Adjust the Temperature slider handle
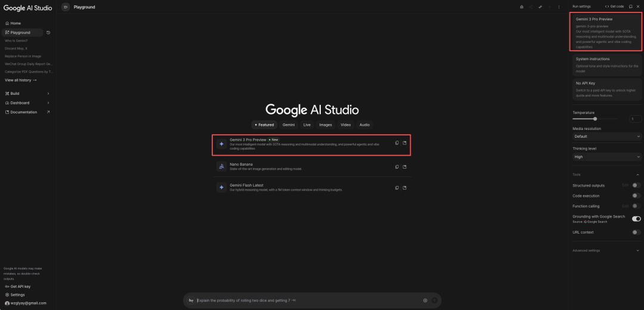The image size is (644, 310). pos(595,119)
